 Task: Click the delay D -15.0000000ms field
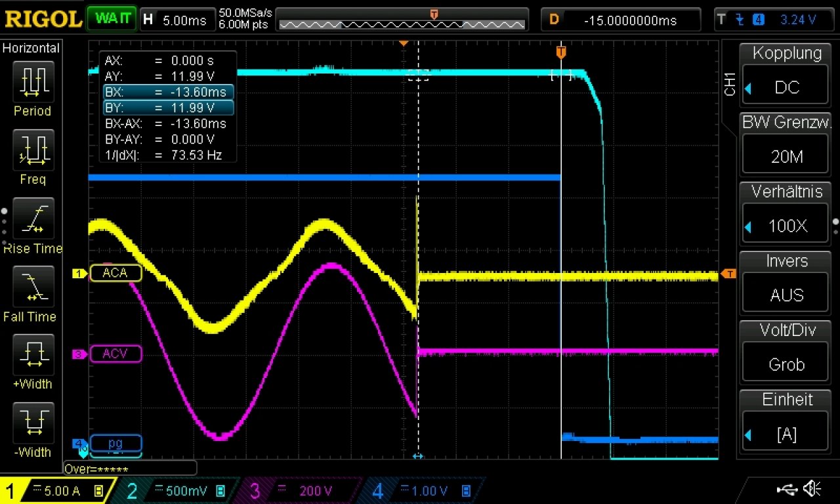[x=621, y=20]
